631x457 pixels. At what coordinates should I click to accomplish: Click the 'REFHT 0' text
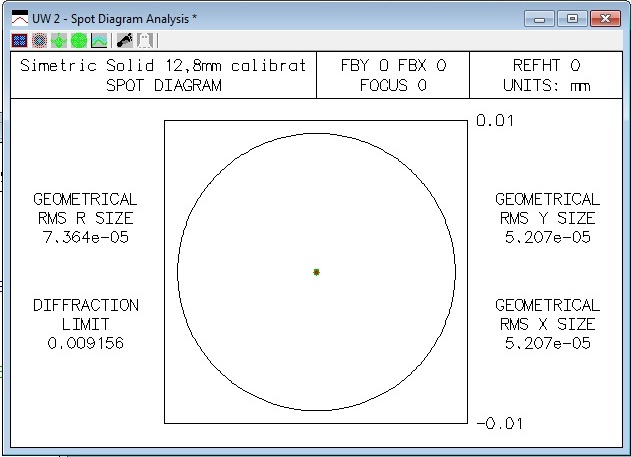click(x=546, y=65)
